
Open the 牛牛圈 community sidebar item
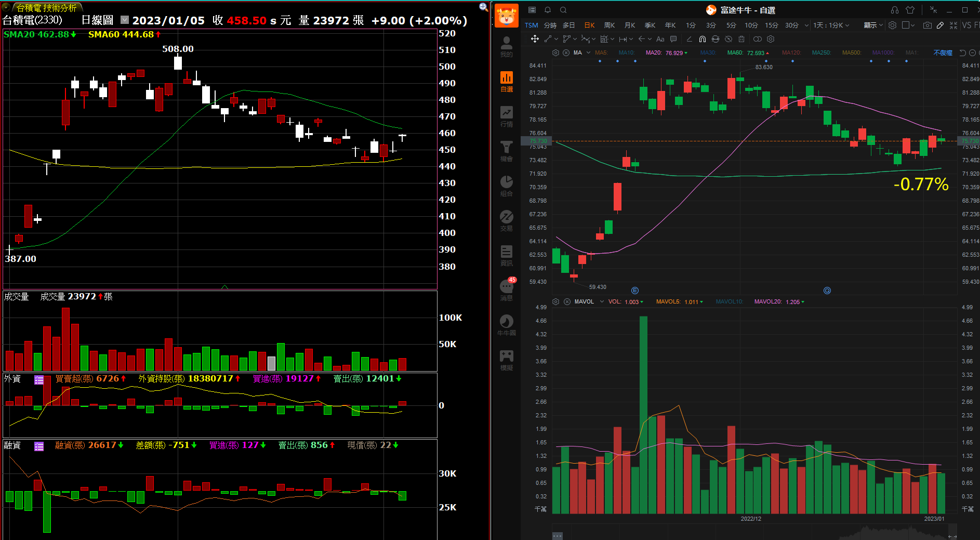pos(507,325)
